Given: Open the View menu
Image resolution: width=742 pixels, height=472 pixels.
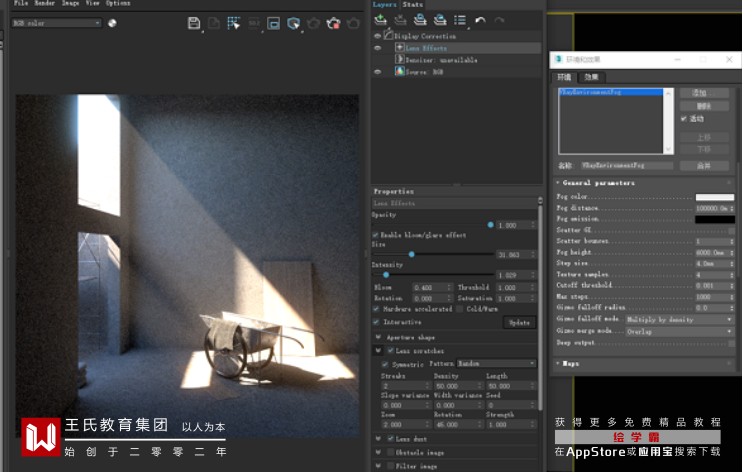Looking at the screenshot, I should (x=93, y=3).
